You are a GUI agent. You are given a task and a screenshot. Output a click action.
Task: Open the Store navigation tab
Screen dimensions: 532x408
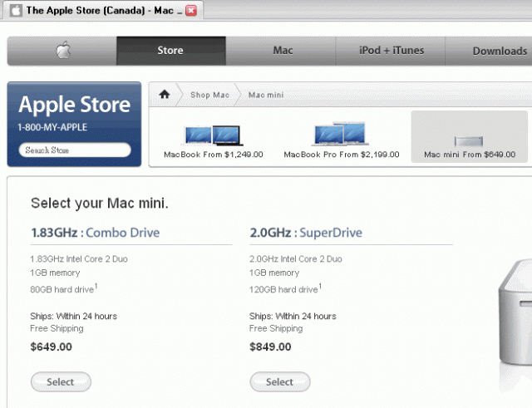click(x=170, y=51)
